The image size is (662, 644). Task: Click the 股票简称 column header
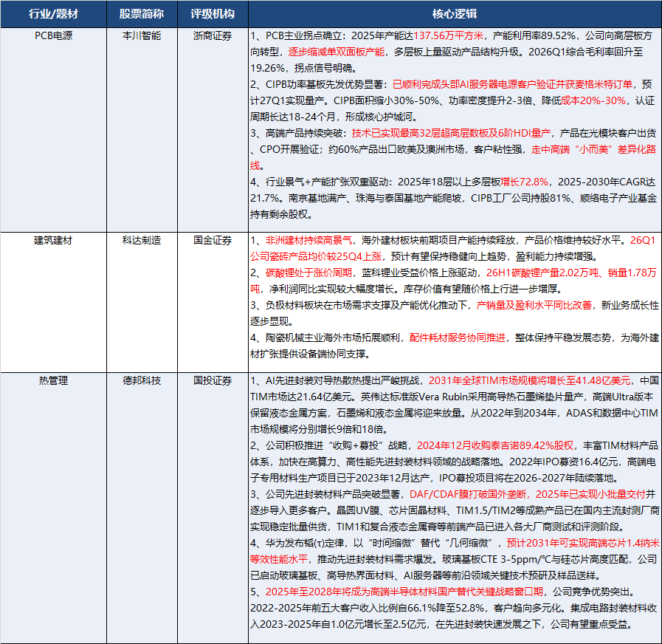142,14
